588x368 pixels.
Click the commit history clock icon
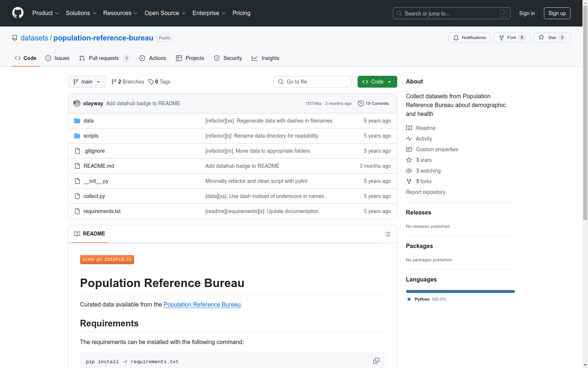tap(361, 103)
